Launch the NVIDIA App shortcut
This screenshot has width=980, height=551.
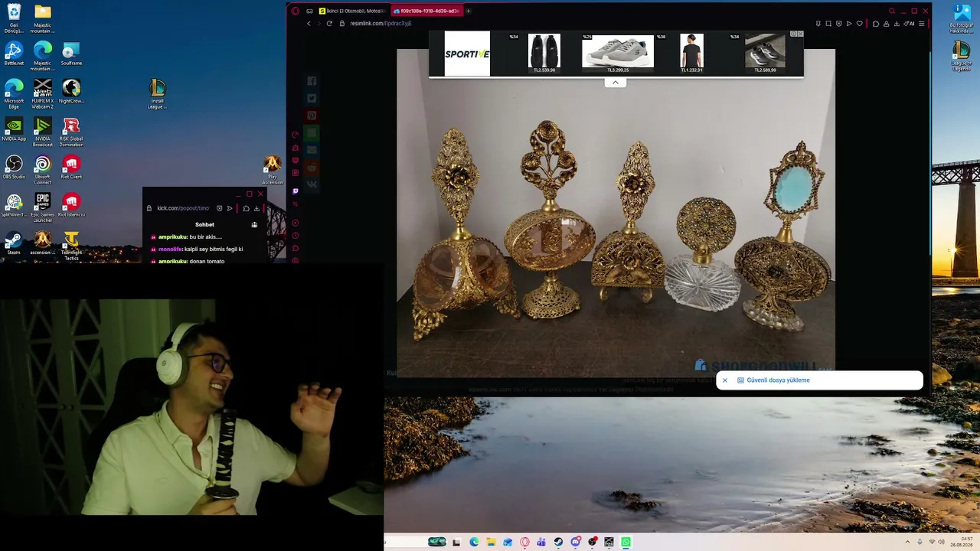click(14, 129)
